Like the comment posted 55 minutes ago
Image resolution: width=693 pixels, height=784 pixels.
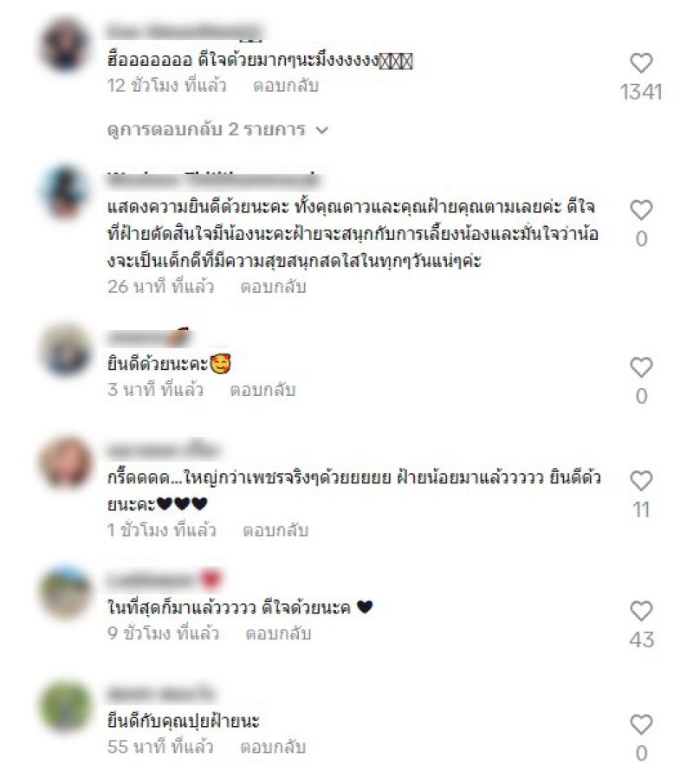[641, 724]
